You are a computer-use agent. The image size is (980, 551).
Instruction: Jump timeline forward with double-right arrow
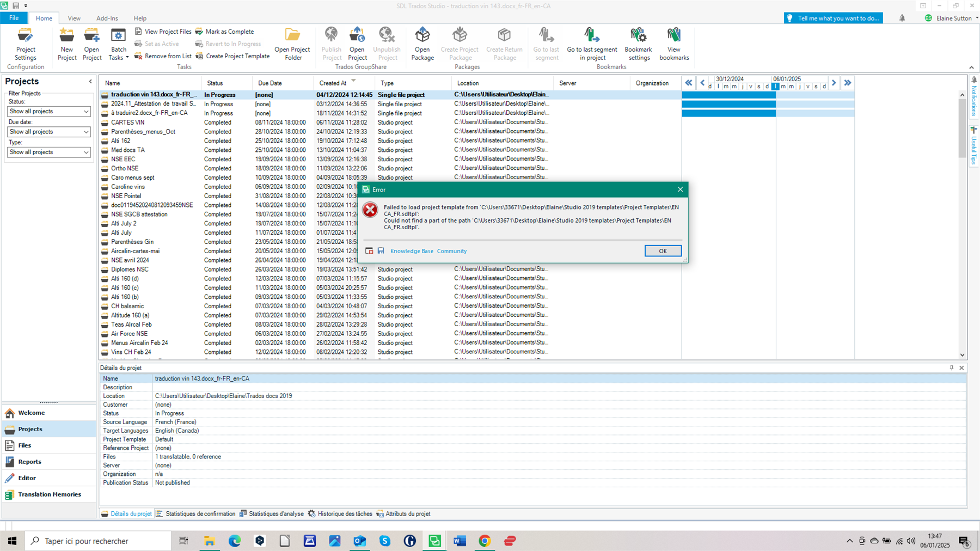[848, 83]
